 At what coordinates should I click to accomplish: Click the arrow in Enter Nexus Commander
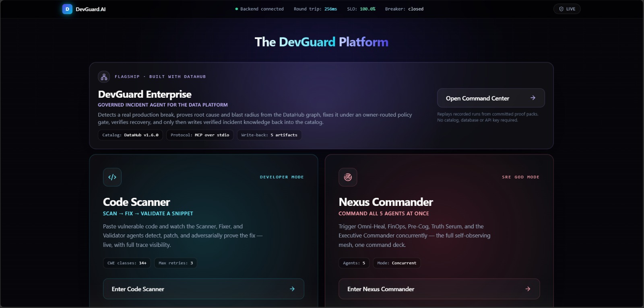528,289
